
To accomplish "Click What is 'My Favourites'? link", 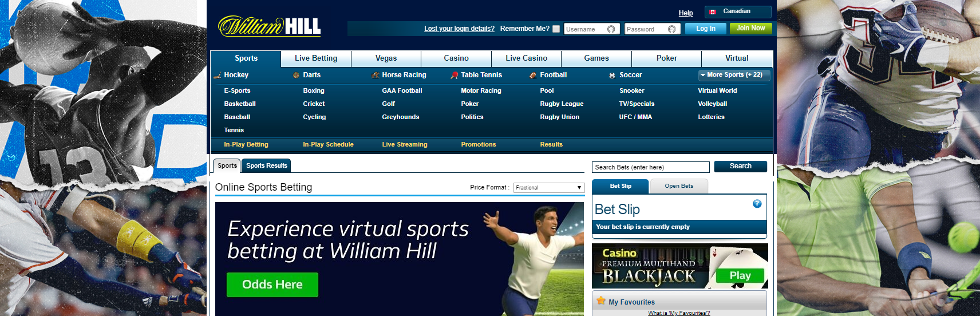I will [679, 313].
